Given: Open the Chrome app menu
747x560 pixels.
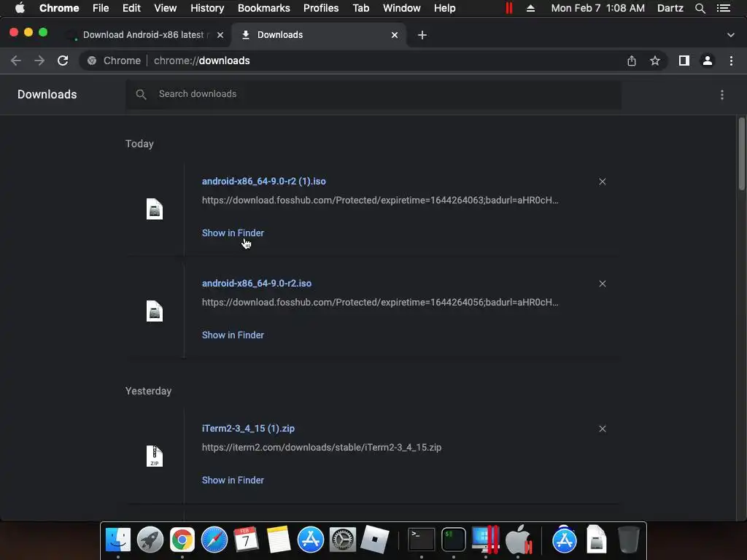Looking at the screenshot, I should pos(59,8).
